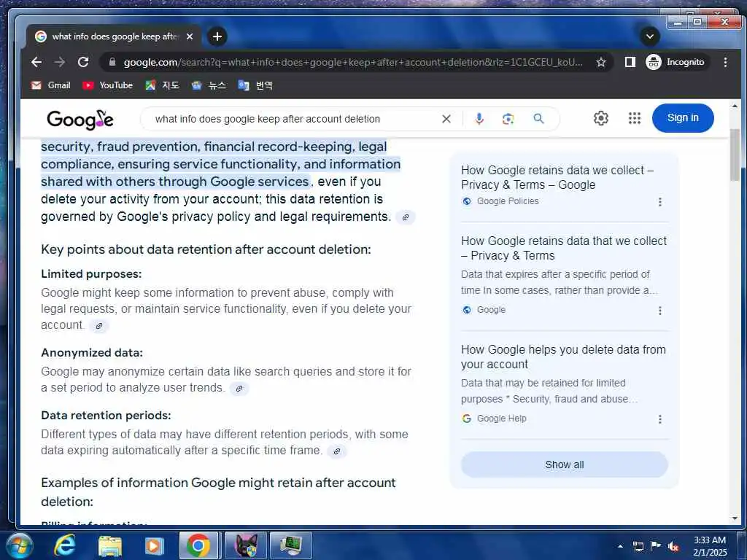Image resolution: width=747 pixels, height=560 pixels.
Task: Click the 'Key points about data retention' heading
Action: [206, 249]
